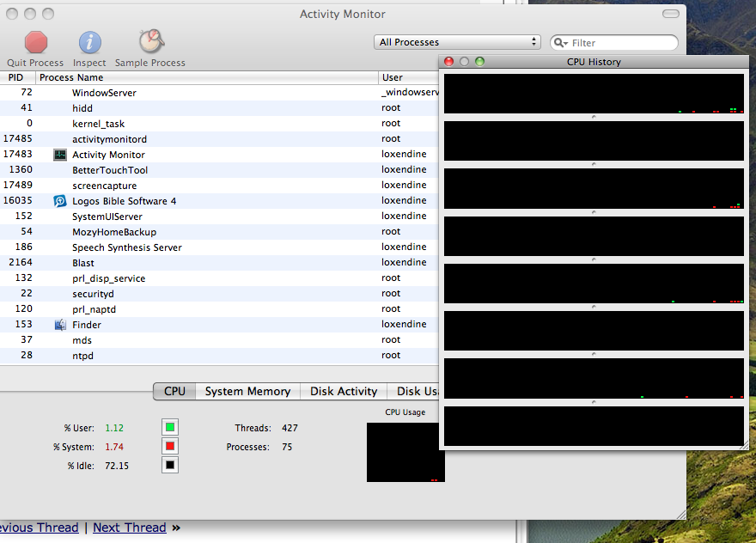This screenshot has width=756, height=543.
Task: Click PID 16035 cell
Action: point(18,200)
